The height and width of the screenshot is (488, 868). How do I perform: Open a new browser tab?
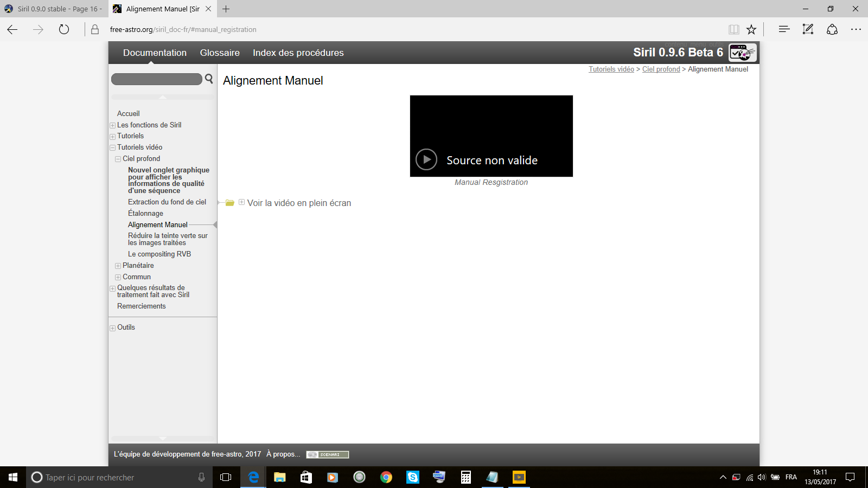[226, 9]
